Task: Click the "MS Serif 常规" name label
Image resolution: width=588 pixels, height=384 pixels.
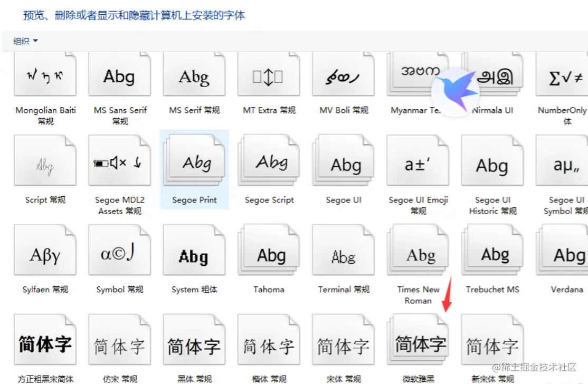Action: coord(194,110)
